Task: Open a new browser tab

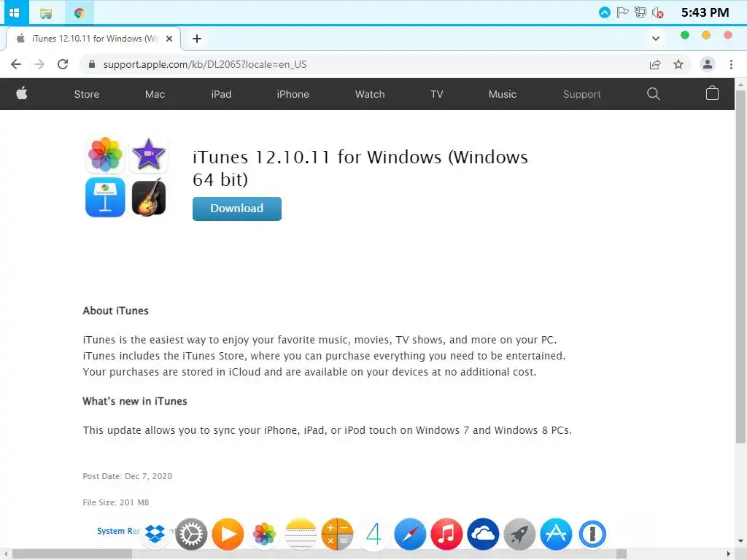Action: click(x=197, y=39)
